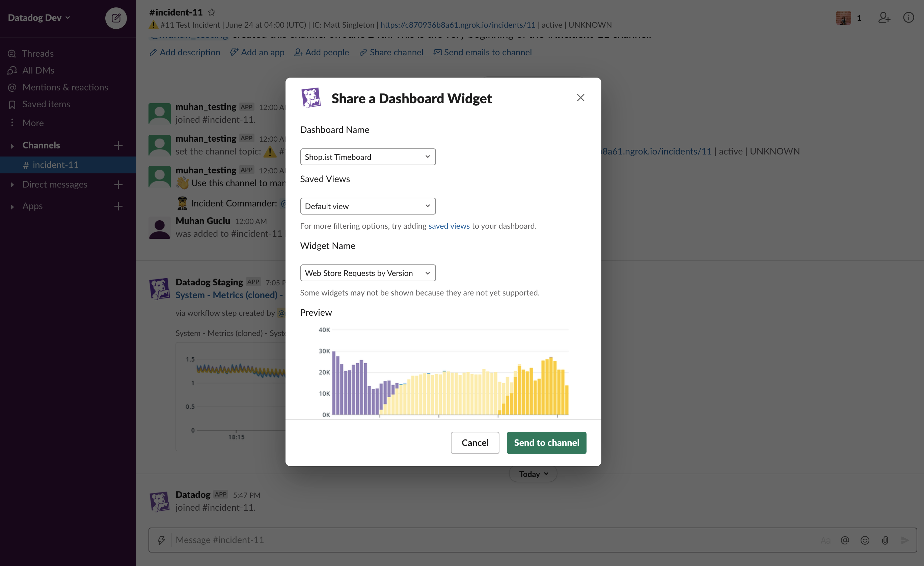Image resolution: width=924 pixels, height=566 pixels.
Task: Expand the Apps section in the sidebar
Action: click(11, 206)
